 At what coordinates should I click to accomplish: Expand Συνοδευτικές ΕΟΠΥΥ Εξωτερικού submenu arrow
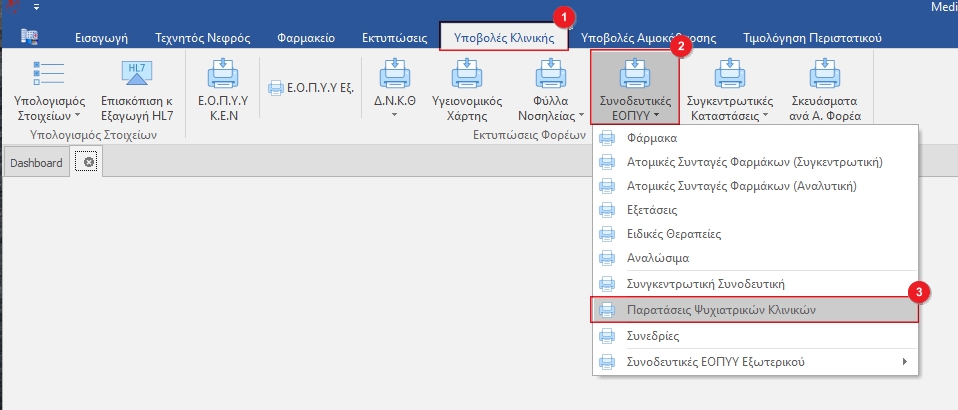point(905,361)
